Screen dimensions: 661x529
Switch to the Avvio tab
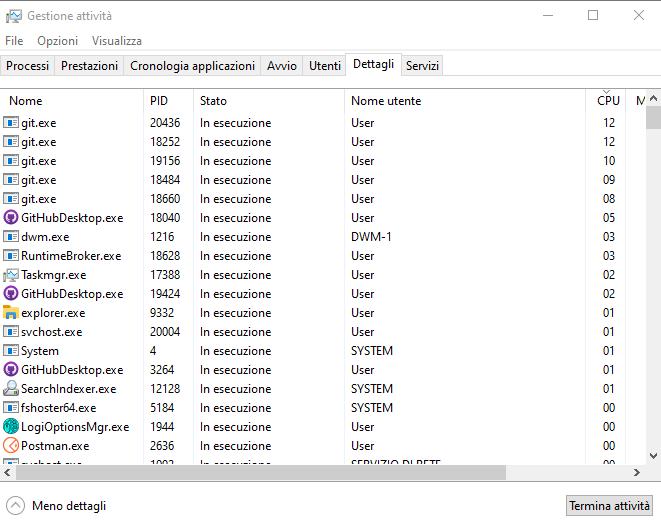(x=282, y=66)
